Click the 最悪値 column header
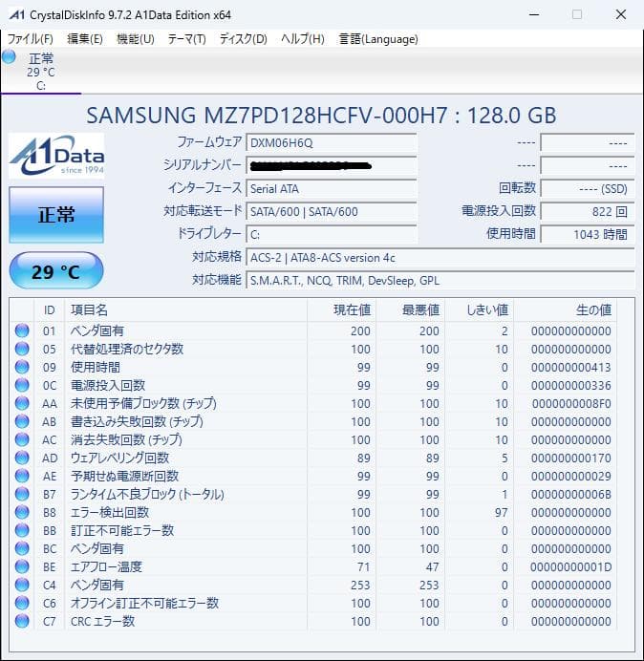 tap(410, 310)
